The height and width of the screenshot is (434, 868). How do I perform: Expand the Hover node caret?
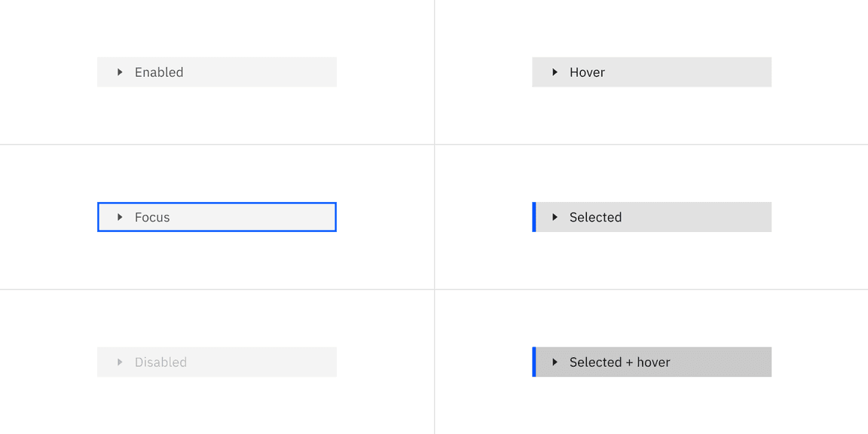pyautogui.click(x=555, y=72)
